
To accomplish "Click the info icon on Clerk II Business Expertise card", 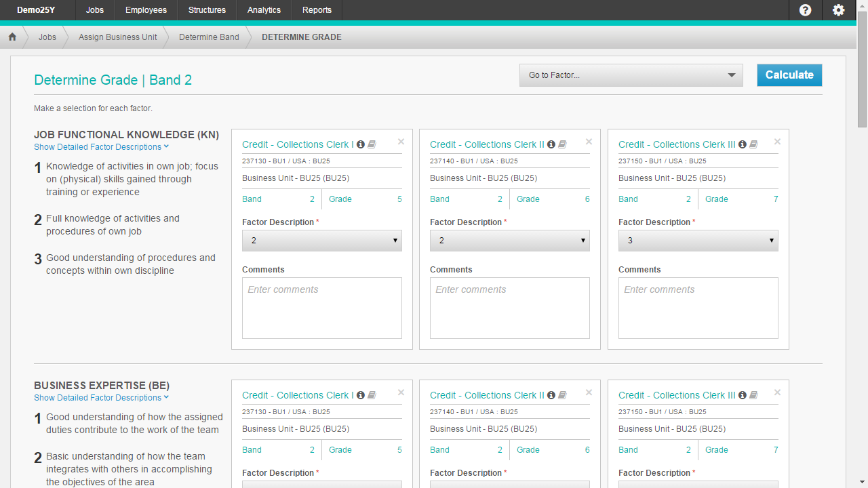I will (x=551, y=394).
